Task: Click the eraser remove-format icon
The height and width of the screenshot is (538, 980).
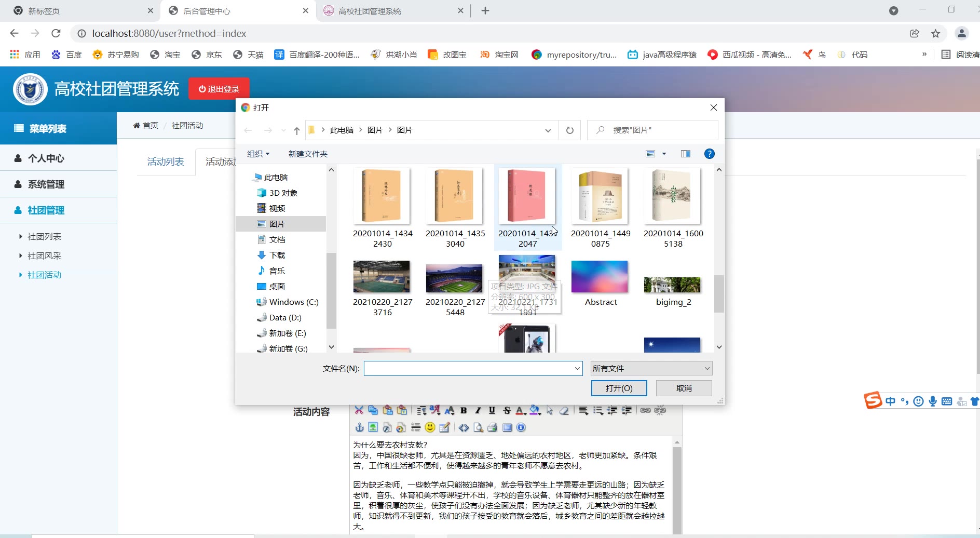Action: pos(564,410)
